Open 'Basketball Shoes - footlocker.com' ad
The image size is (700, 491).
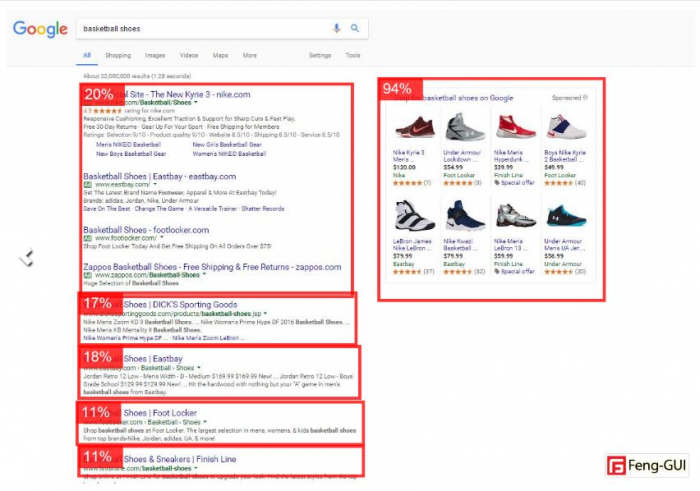tap(146, 230)
